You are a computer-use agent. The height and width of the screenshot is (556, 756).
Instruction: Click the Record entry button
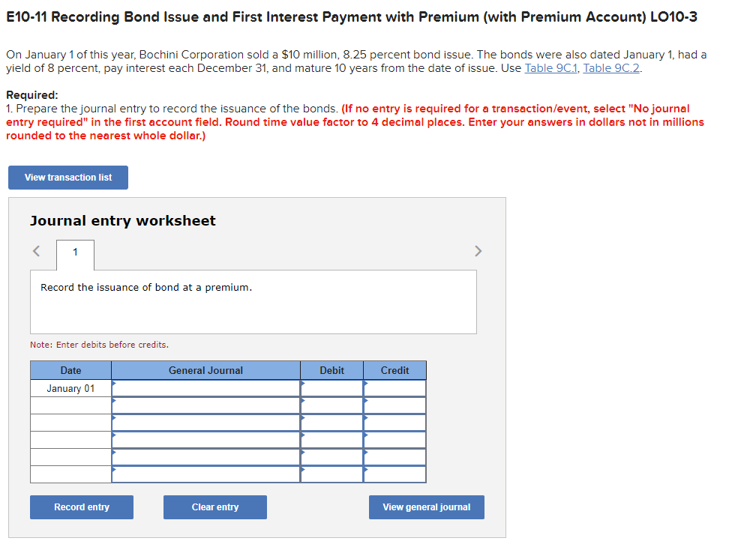pyautogui.click(x=81, y=507)
